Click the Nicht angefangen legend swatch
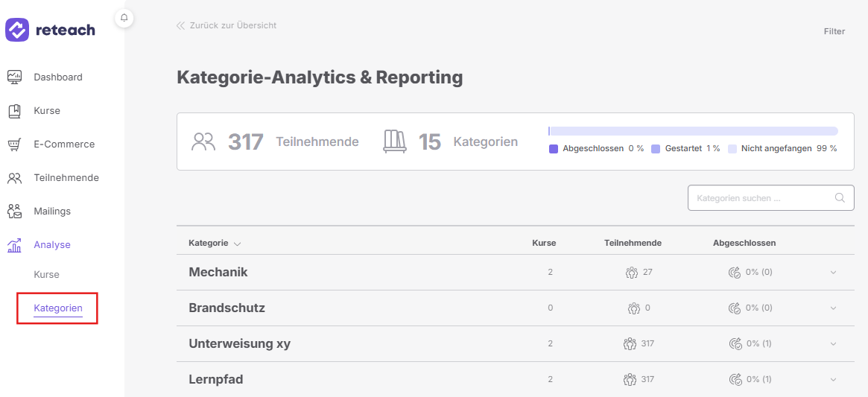 pos(732,149)
